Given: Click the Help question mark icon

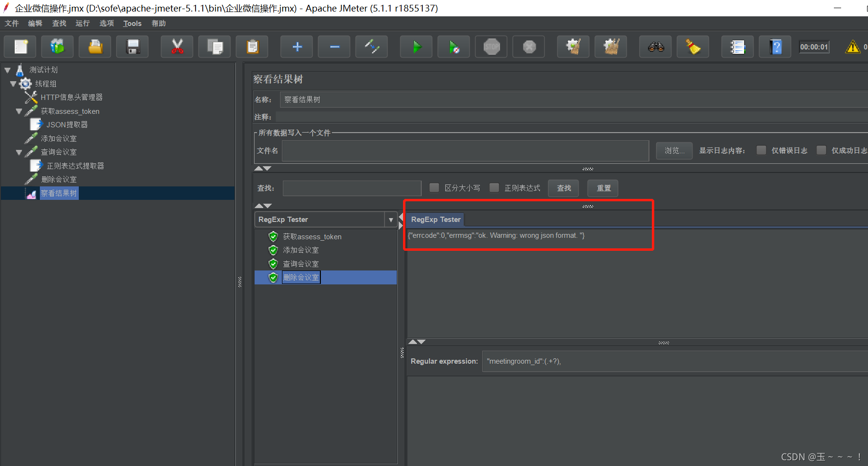Looking at the screenshot, I should tap(775, 47).
